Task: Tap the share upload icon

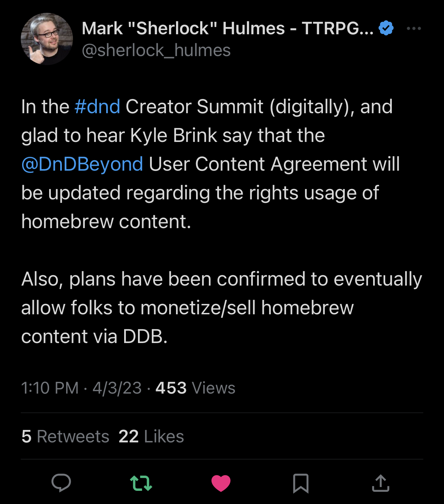Action: point(380,483)
